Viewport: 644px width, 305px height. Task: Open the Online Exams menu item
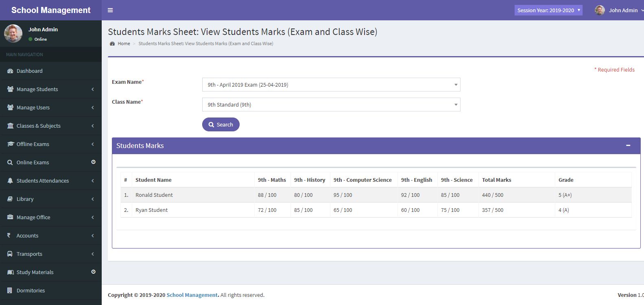(x=33, y=163)
